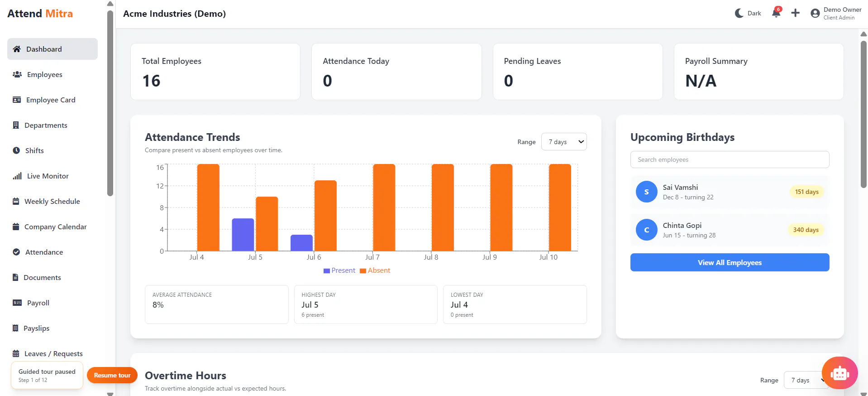Screen dimensions: 868x396
Task: Click the plus quick-add icon in header
Action: click(x=795, y=13)
